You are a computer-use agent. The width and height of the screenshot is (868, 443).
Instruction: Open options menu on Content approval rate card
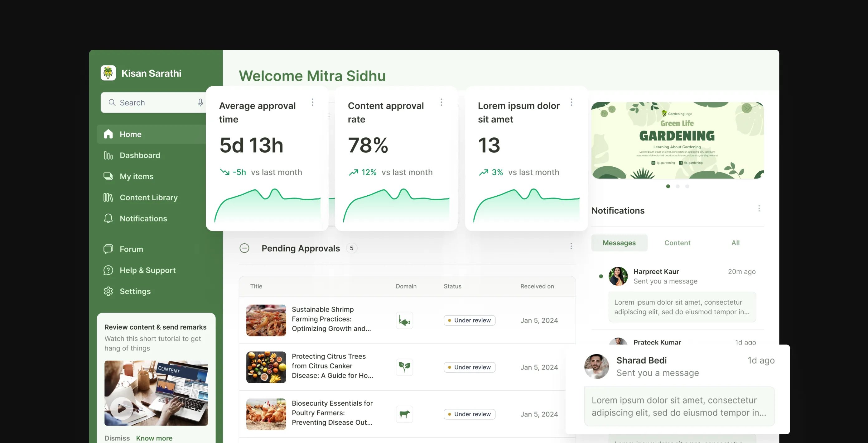point(441,102)
